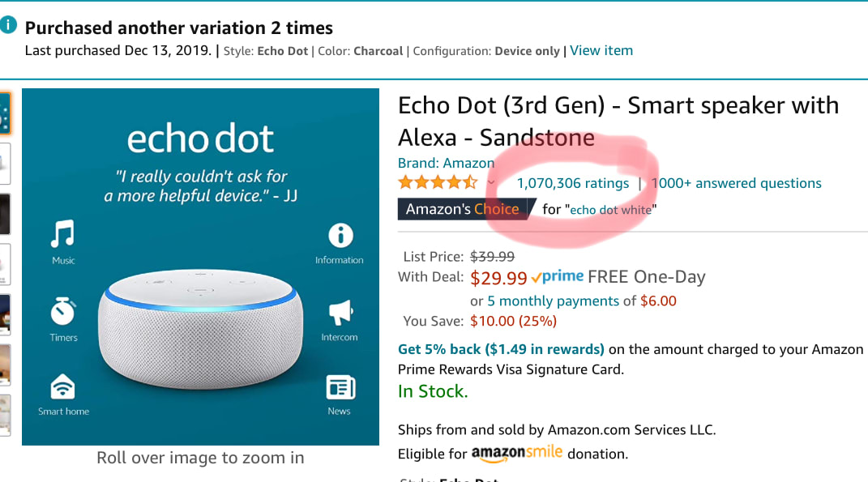
Task: Open the 'echo dot white' search link
Action: tap(611, 210)
